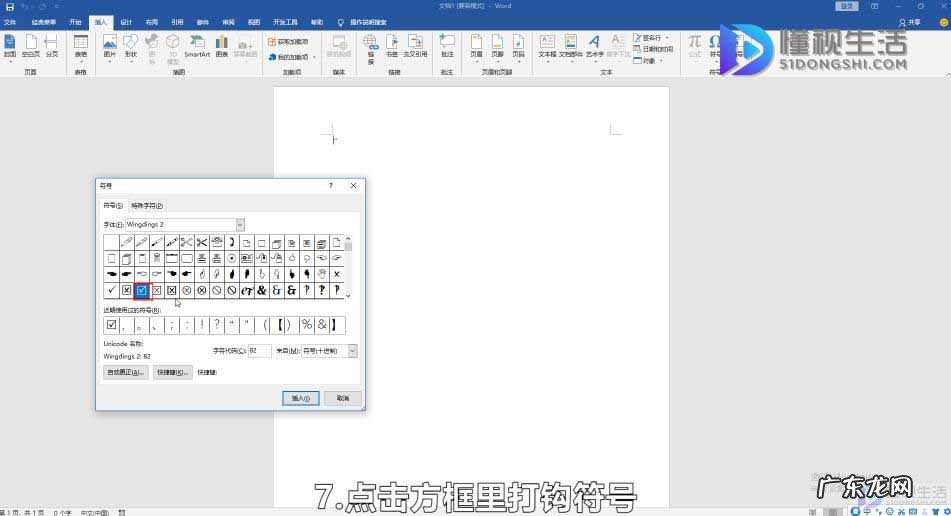Click the Undo icon in the quick access toolbar
The width and height of the screenshot is (951, 516).
[x=26, y=7]
